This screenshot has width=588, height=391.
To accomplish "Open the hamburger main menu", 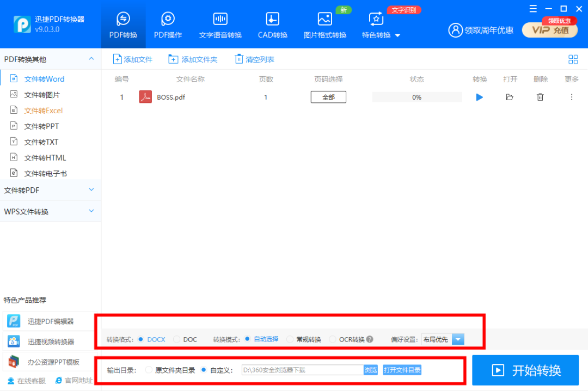I will [x=533, y=9].
